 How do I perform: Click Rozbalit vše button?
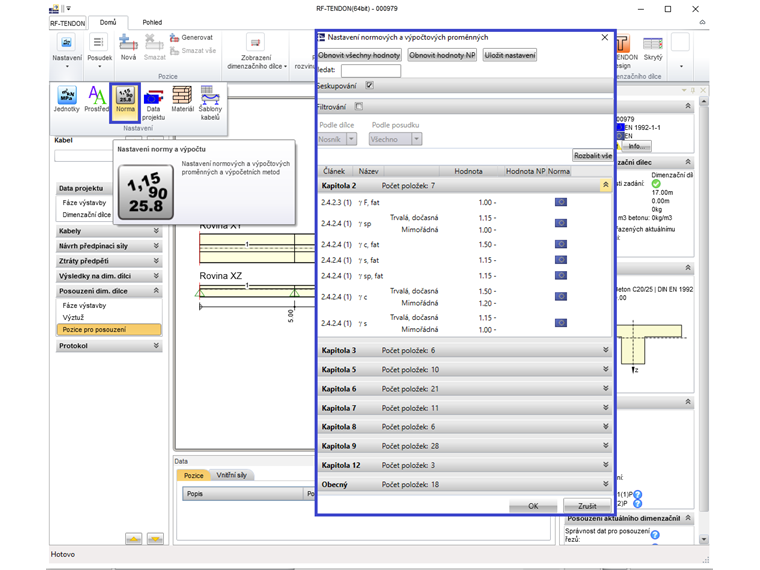593,156
